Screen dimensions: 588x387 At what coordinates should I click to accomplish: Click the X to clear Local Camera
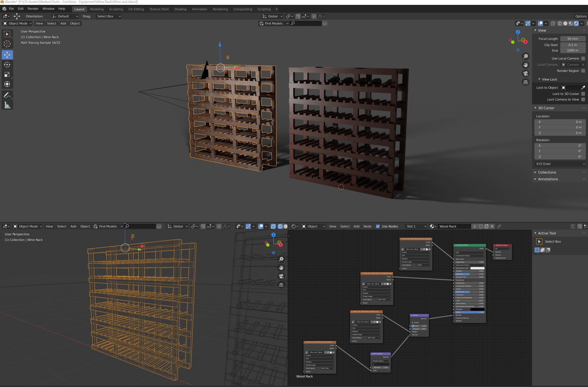[583, 65]
